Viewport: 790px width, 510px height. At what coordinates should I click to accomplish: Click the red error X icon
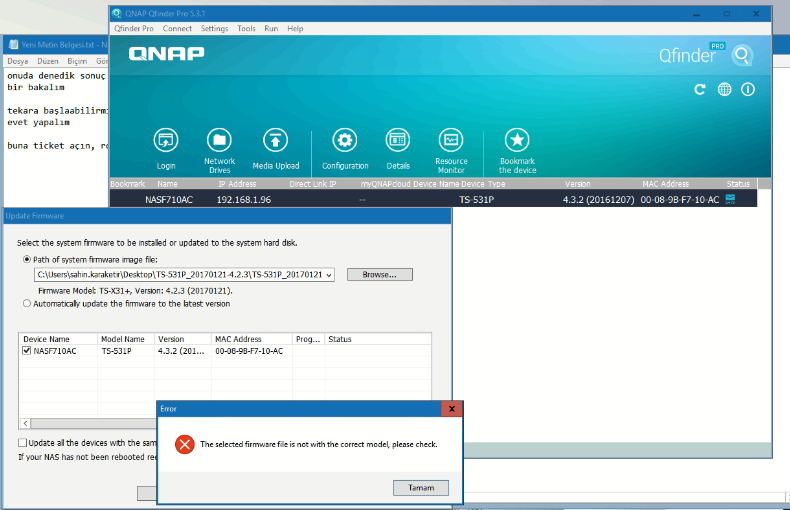click(185, 444)
